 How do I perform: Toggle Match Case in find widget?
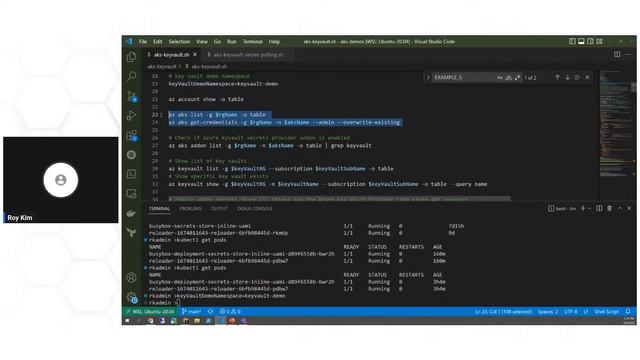(x=500, y=77)
